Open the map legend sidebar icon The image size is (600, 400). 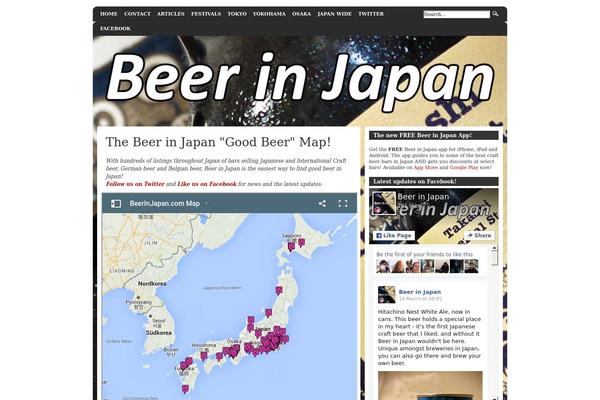click(x=116, y=204)
